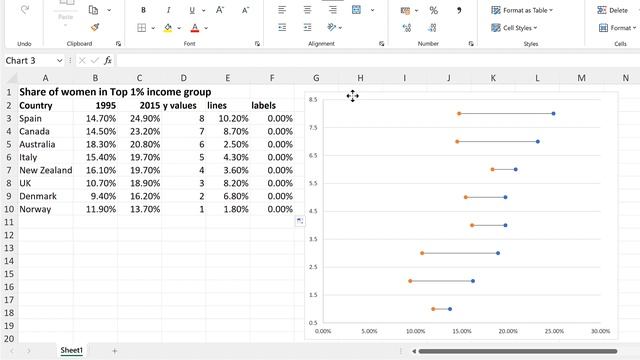This screenshot has height=360, width=640.
Task: Click the formula bar Enter checkmark icon
Action: click(x=95, y=60)
